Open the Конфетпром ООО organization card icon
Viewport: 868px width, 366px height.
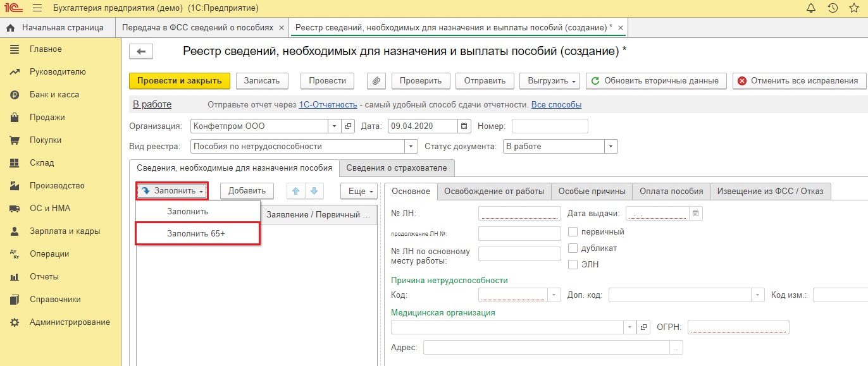click(348, 126)
